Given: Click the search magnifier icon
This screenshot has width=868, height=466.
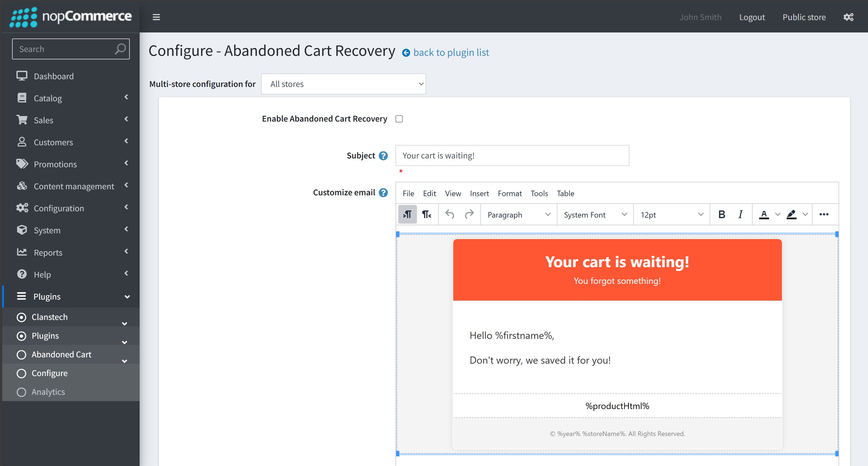Looking at the screenshot, I should point(120,49).
